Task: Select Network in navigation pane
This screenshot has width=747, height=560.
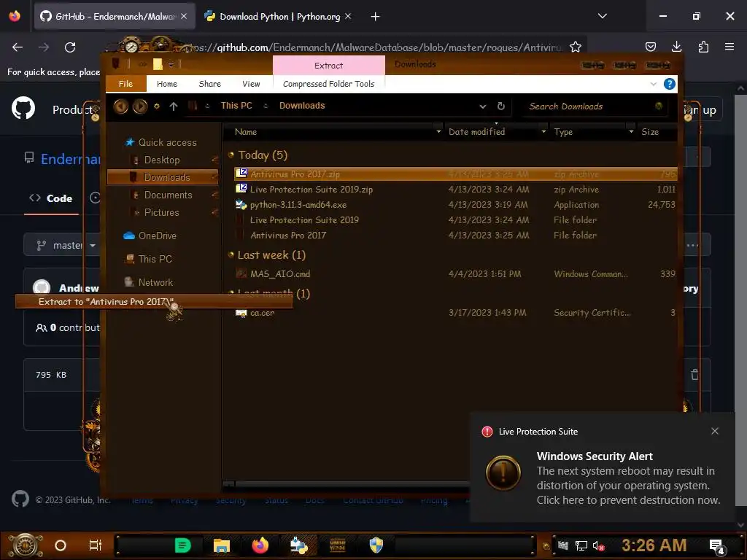Action: [155, 282]
